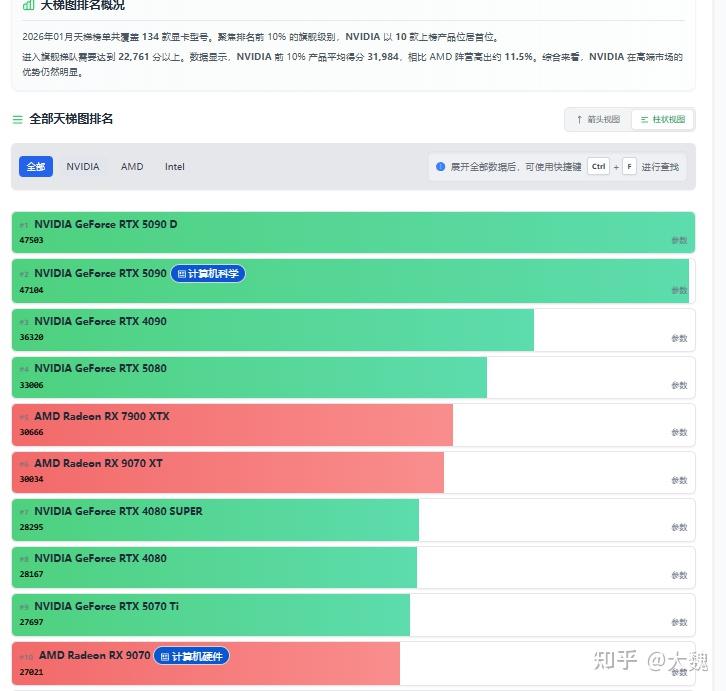Open 参数 for RX 7900 XTX

pyautogui.click(x=679, y=432)
